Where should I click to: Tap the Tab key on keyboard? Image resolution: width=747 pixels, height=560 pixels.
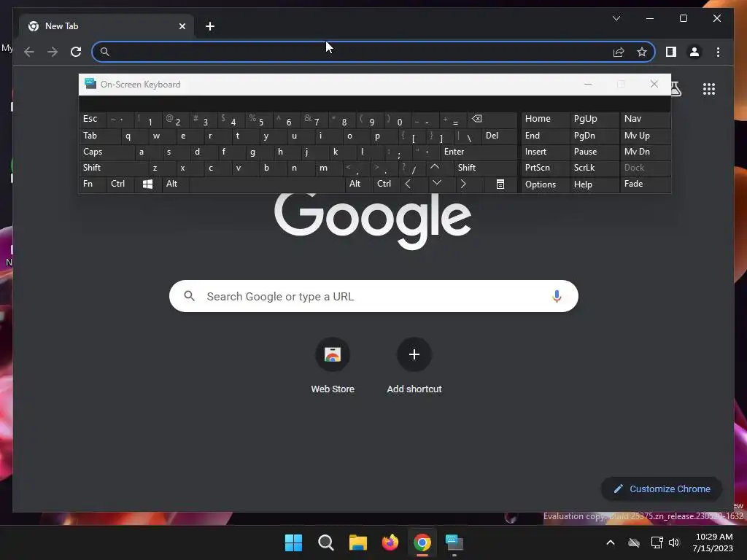click(x=99, y=136)
